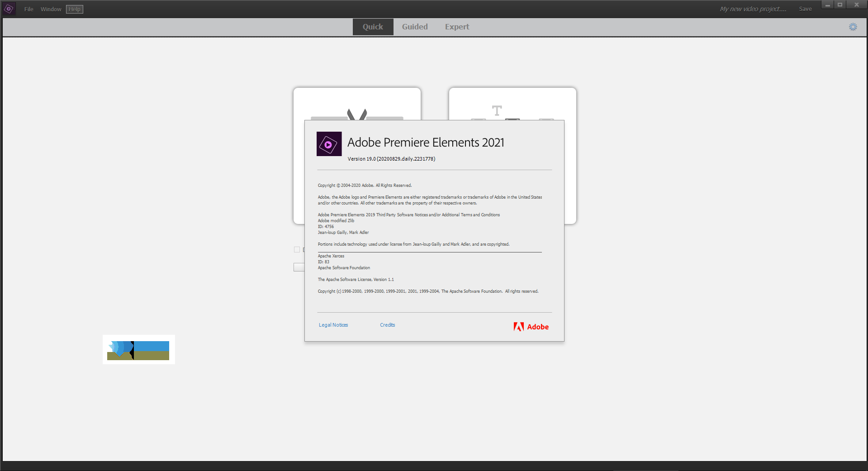This screenshot has height=471, width=868.
Task: Click the 'Jean-loup Gailly, Mark Adler' line
Action: [x=343, y=233]
